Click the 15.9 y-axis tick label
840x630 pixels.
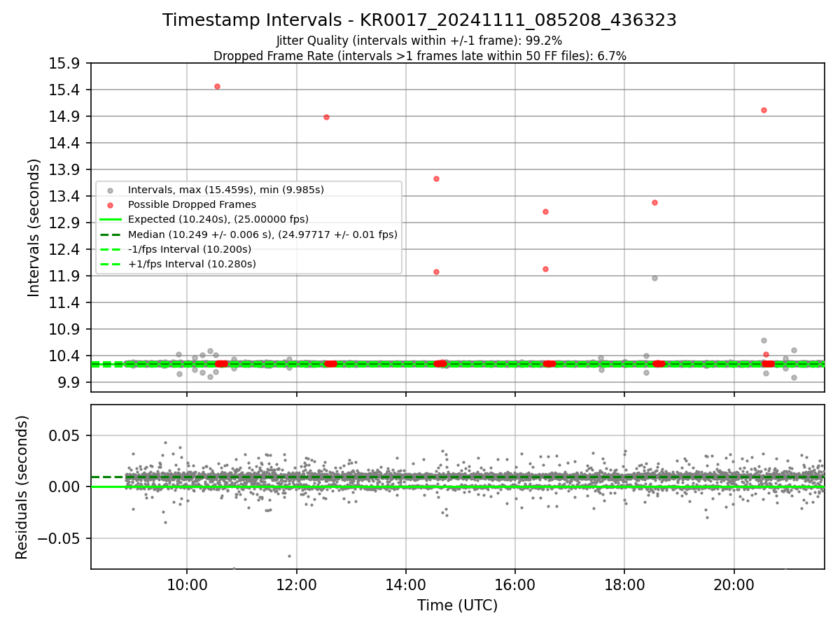pos(65,64)
